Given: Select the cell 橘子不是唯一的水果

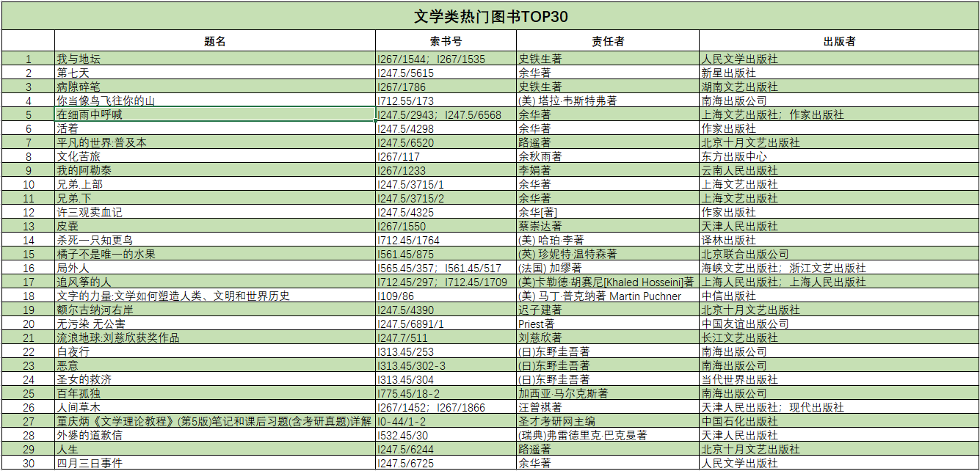Looking at the screenshot, I should click(215, 255).
